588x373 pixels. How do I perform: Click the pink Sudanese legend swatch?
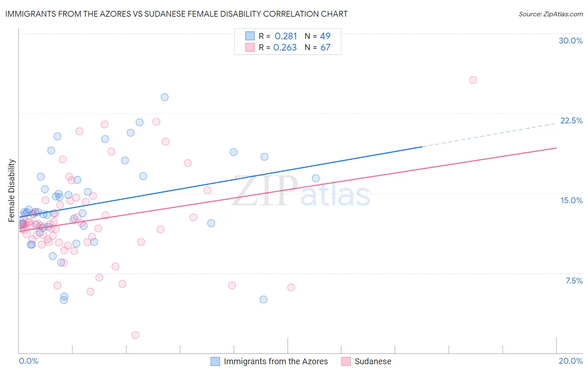point(346,361)
